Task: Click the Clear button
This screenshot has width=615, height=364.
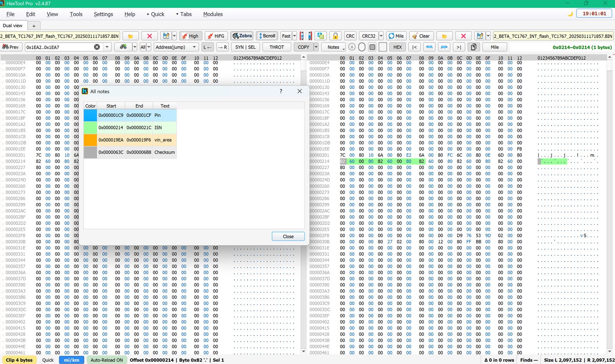Action: point(421,36)
